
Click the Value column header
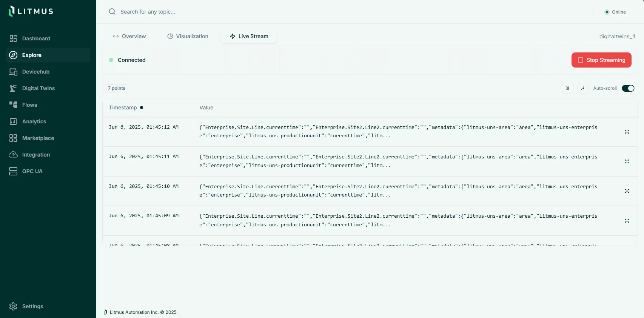(x=206, y=108)
